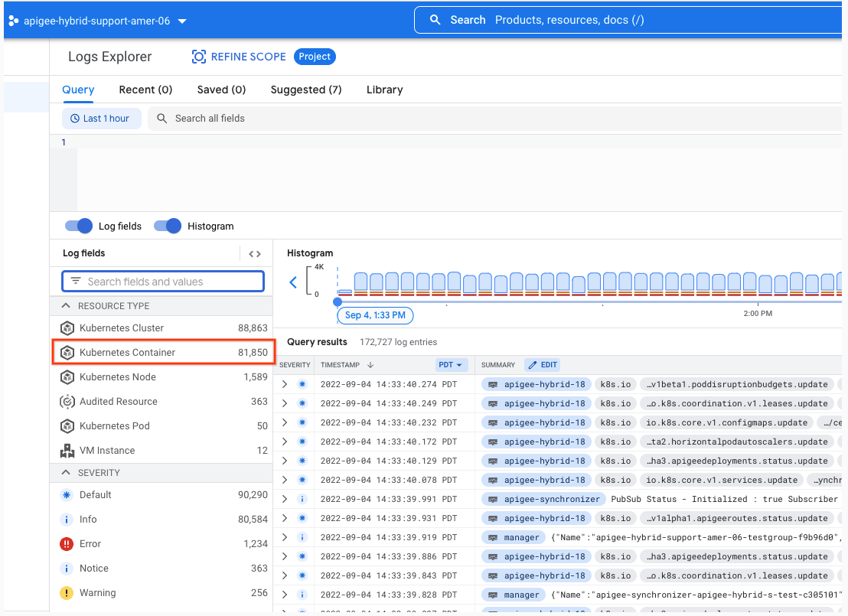Click the code toggle icon in Log fields
The height and width of the screenshot is (616, 848).
point(255,254)
